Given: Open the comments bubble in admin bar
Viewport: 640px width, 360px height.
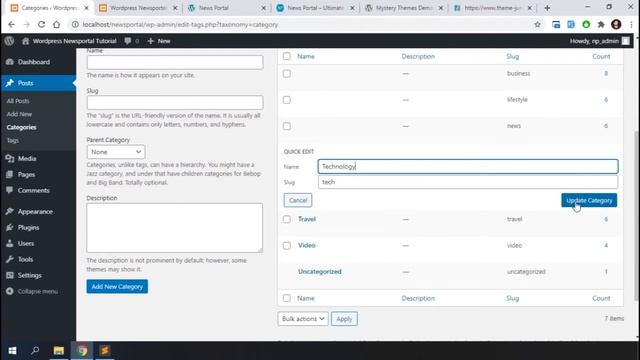Looking at the screenshot, I should [128, 41].
